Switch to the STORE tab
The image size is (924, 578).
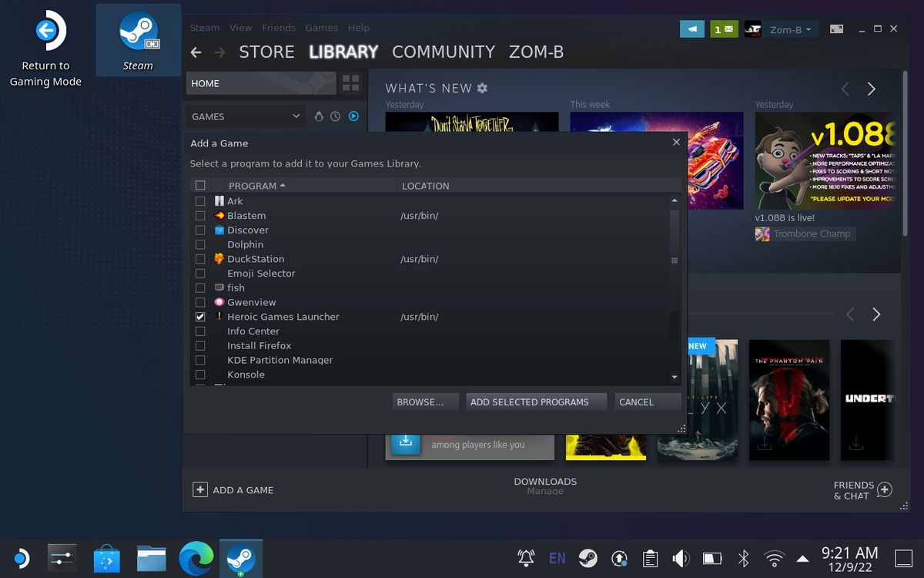(266, 52)
